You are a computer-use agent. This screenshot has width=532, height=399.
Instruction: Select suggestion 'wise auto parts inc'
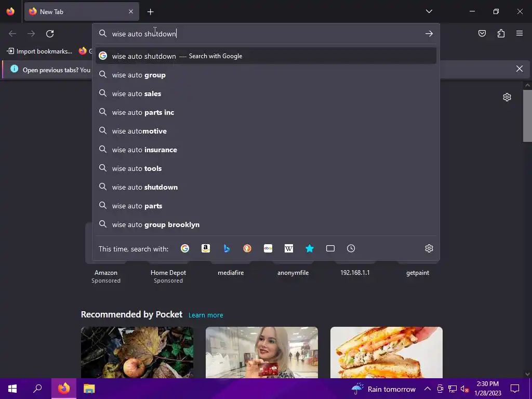[x=266, y=112]
